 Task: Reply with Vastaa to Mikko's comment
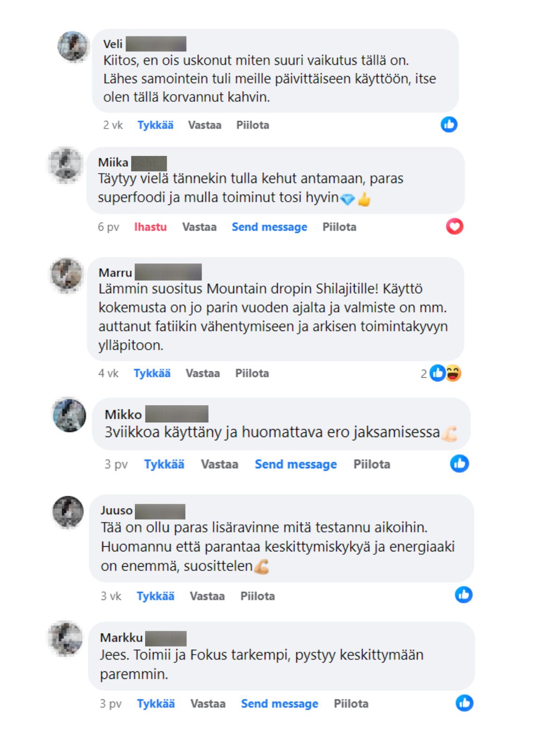pos(219,464)
